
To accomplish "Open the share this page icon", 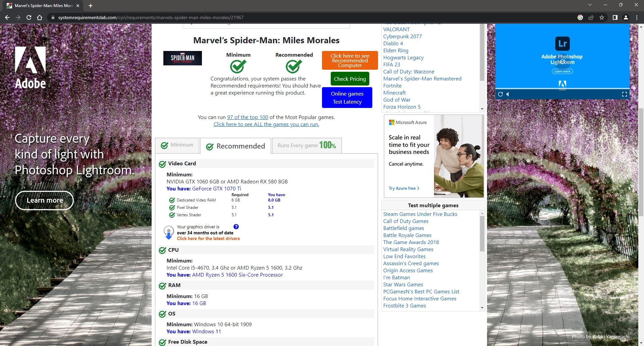I will point(591,17).
